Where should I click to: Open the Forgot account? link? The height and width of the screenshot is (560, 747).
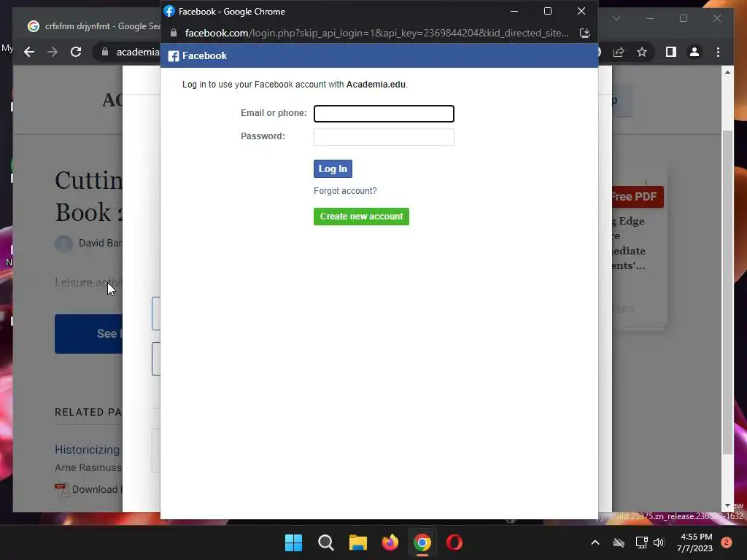345,191
